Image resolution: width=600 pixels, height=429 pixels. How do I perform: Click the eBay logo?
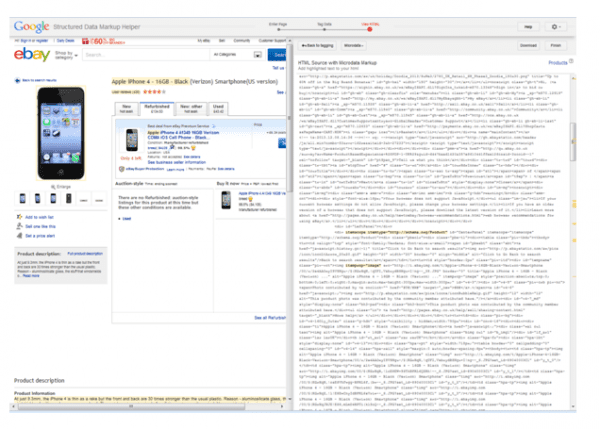[32, 54]
